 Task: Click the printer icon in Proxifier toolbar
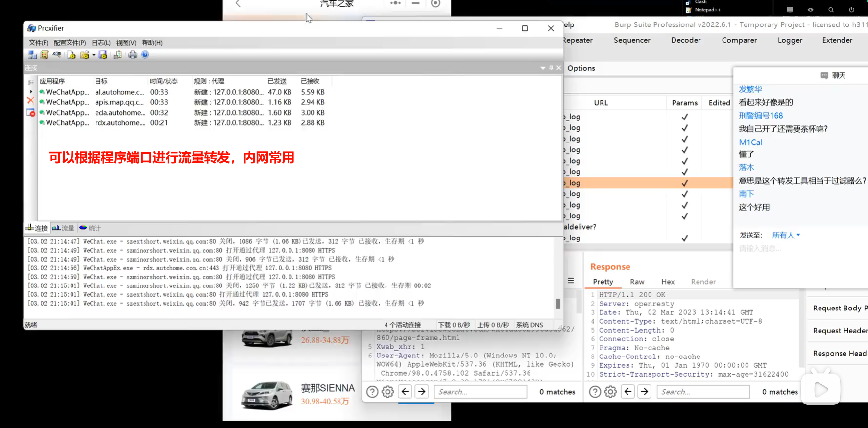(132, 55)
